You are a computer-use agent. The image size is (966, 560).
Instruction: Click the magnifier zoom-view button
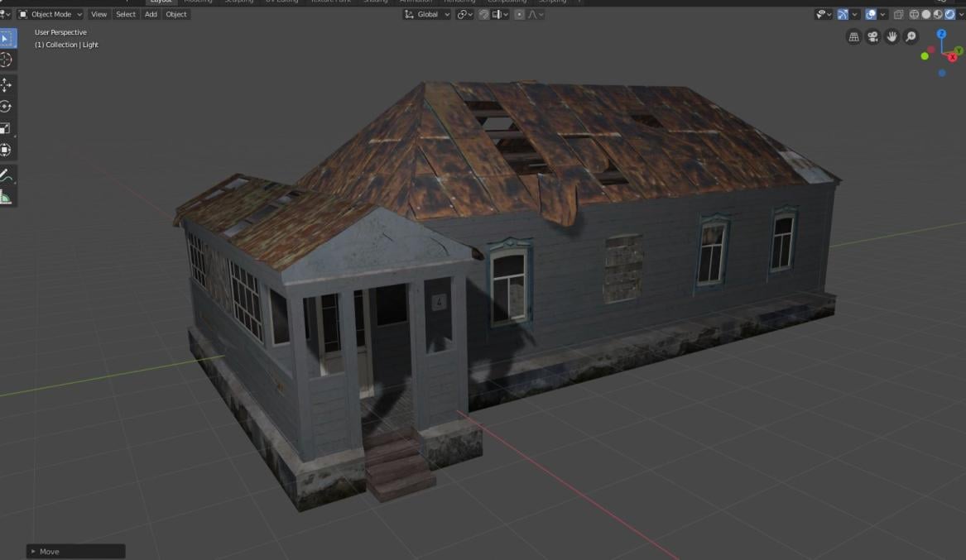click(x=911, y=37)
